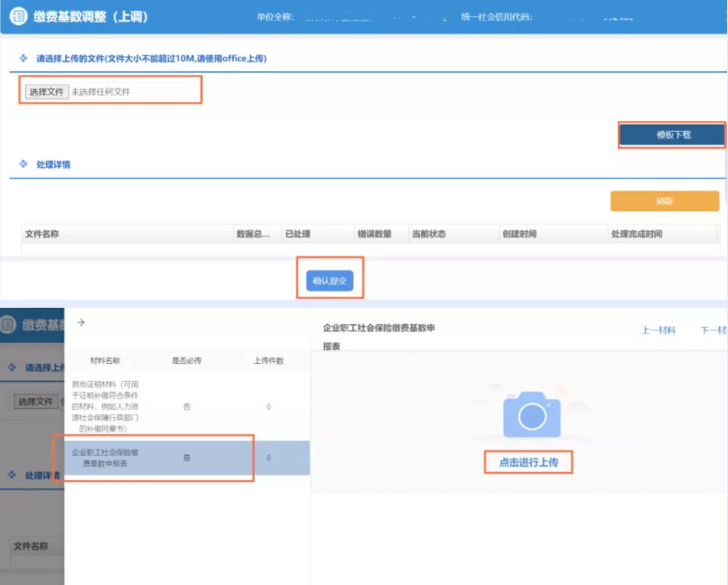
Task: Click the diamond icon before 请选择上传的文件 heading
Action: (x=23, y=59)
